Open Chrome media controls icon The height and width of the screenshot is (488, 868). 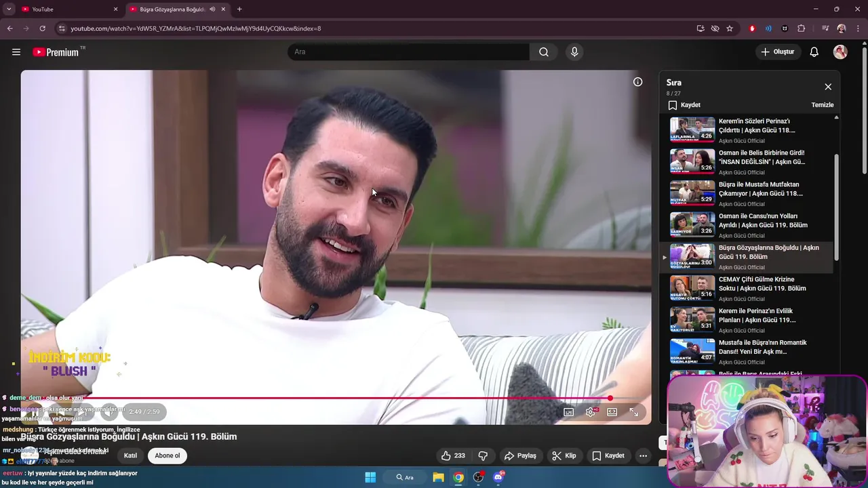[x=825, y=28]
